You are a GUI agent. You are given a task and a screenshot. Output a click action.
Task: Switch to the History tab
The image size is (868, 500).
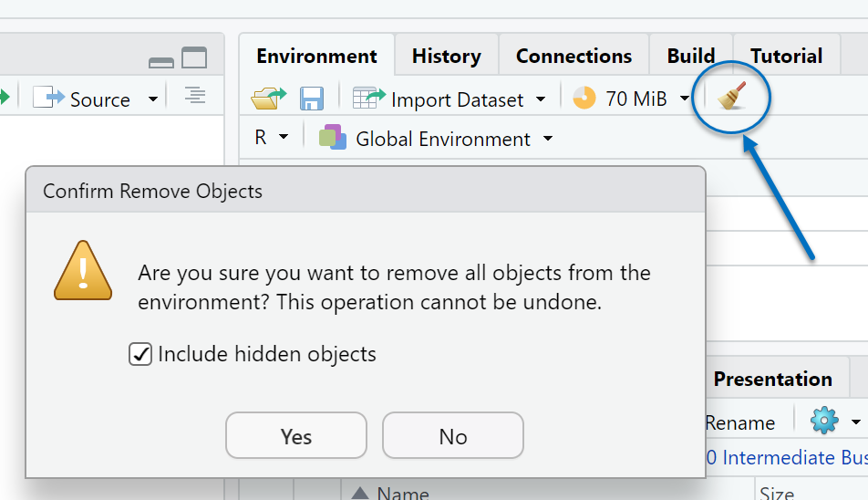coord(446,56)
